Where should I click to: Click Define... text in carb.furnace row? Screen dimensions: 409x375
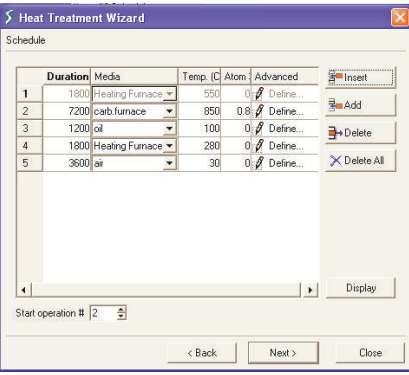[286, 111]
